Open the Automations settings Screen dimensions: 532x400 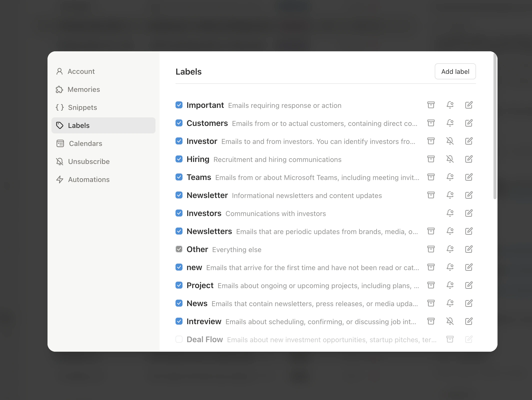point(88,179)
